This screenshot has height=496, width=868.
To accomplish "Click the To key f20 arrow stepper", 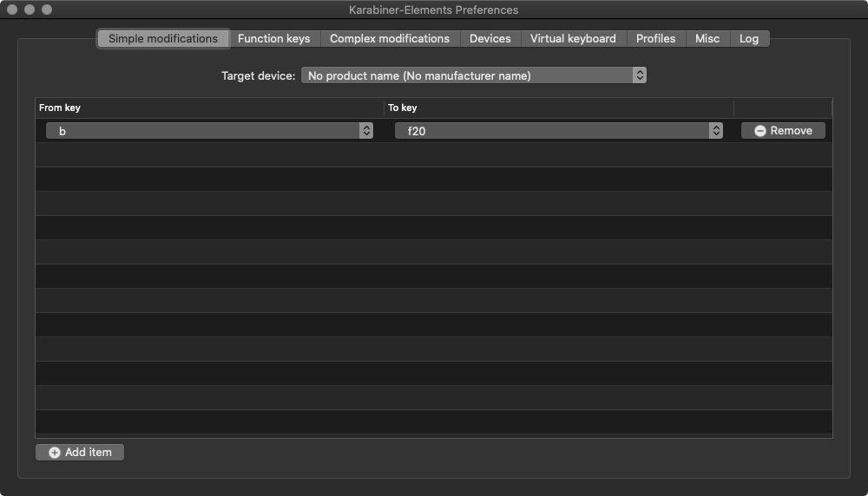I will 716,130.
